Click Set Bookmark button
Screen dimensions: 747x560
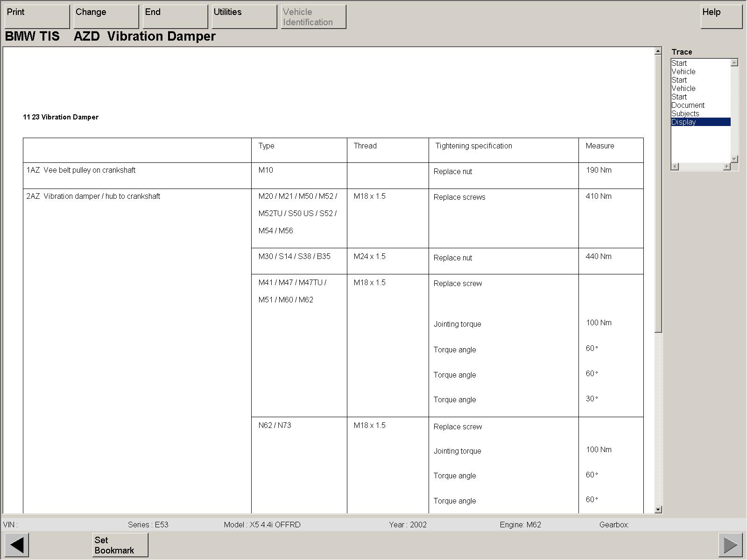(x=120, y=545)
